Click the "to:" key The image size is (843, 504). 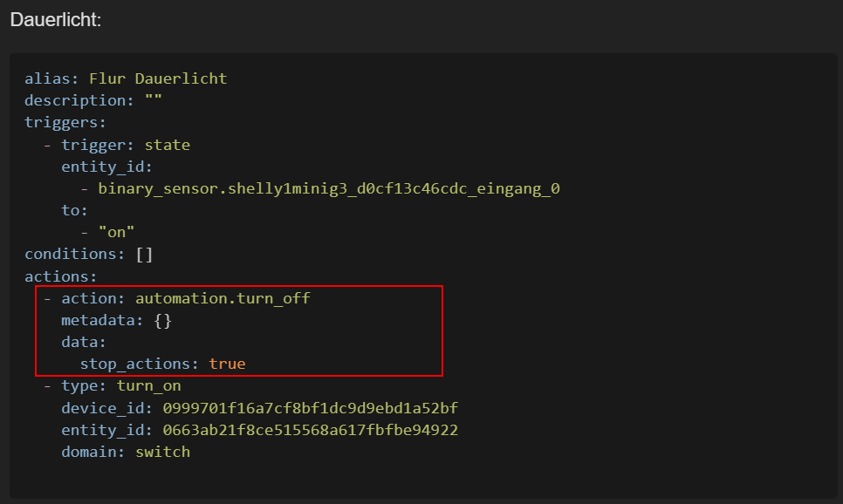(x=74, y=210)
